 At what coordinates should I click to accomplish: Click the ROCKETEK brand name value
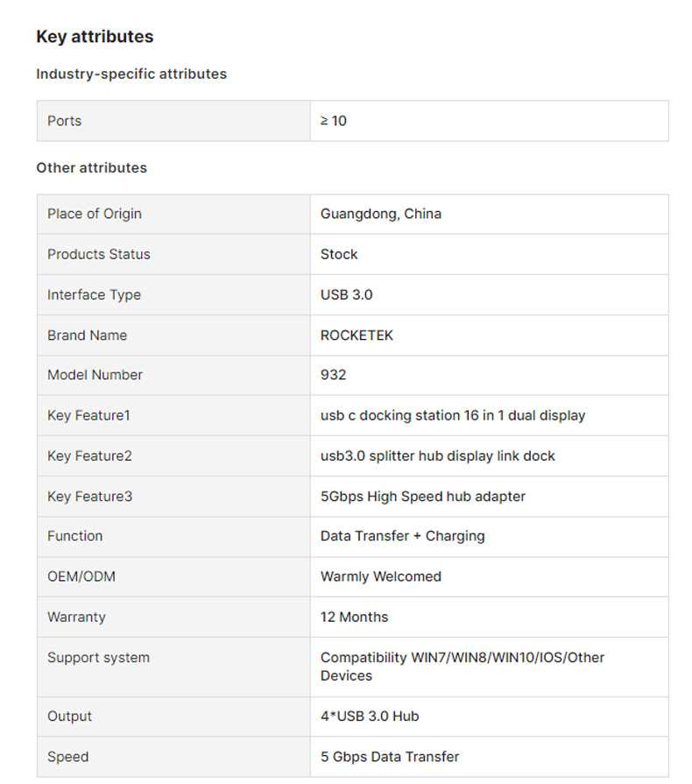357,335
